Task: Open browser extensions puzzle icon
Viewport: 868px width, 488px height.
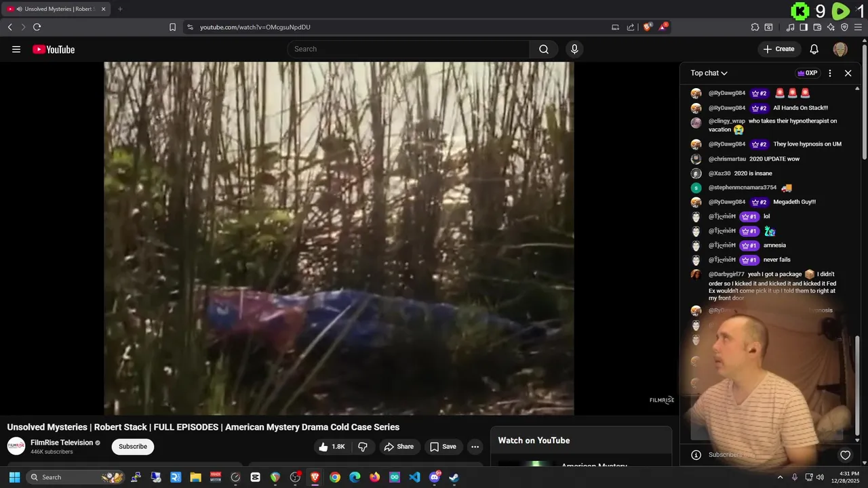Action: click(755, 27)
